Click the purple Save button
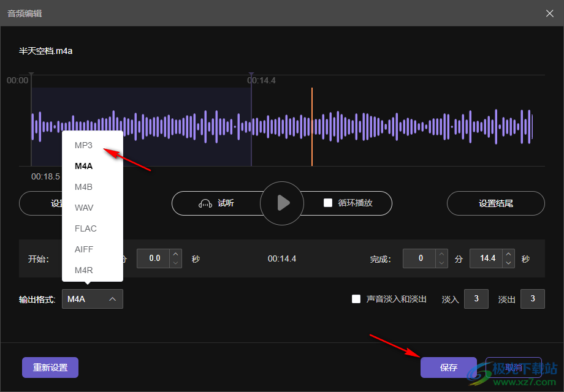The width and height of the screenshot is (564, 392). 448,367
